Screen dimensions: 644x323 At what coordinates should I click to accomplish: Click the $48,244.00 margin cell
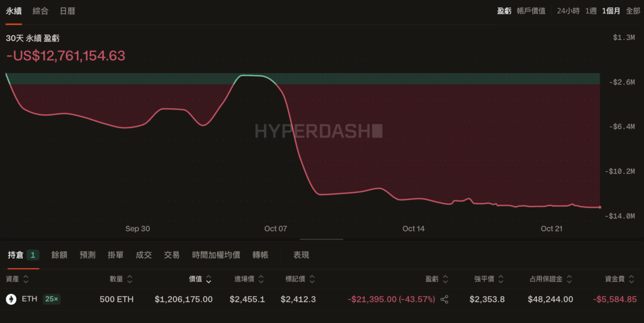point(550,299)
